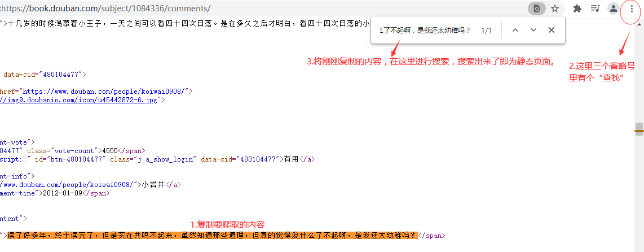The height and width of the screenshot is (252, 644).
Task: Click the find bar search text field
Action: click(425, 31)
